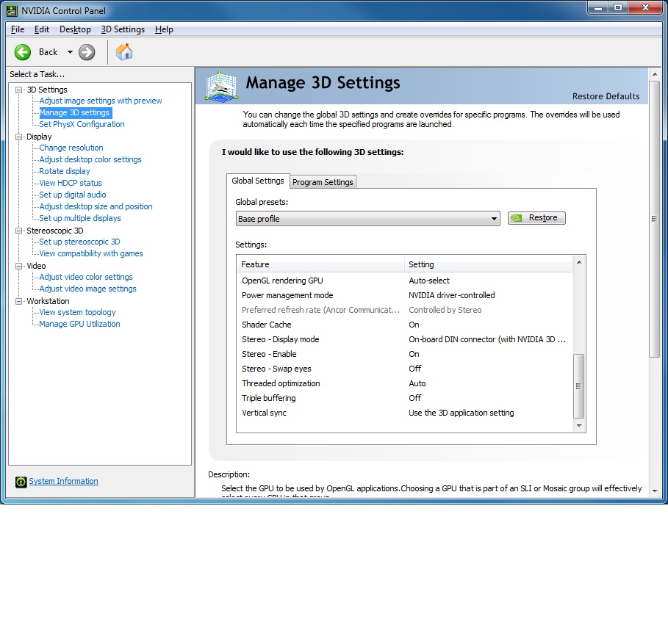Open Adjust image settings with preview

click(101, 101)
